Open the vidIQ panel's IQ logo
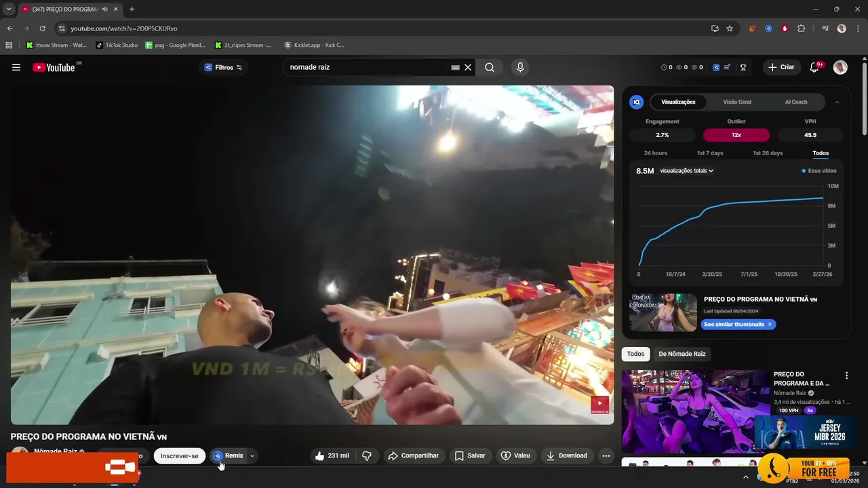This screenshot has height=488, width=868. [x=636, y=102]
